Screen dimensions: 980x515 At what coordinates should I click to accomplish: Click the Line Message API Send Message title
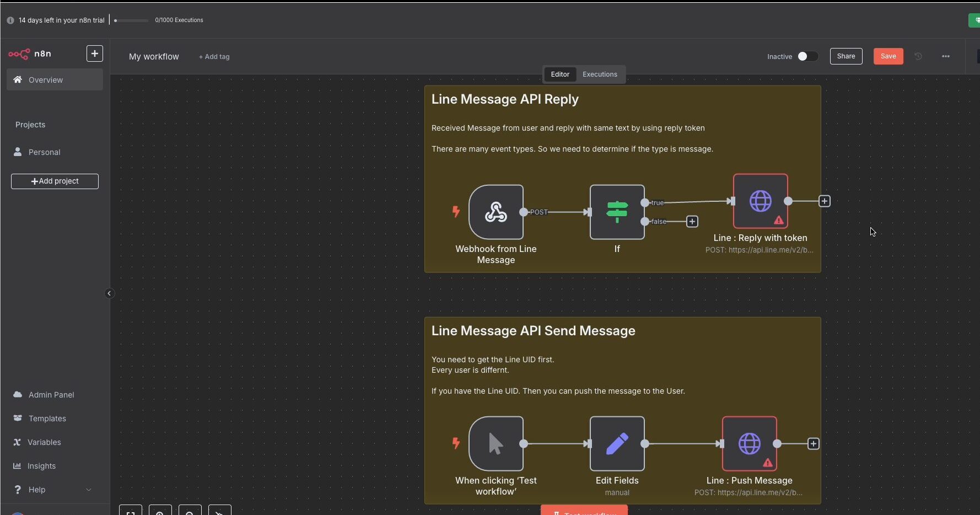(533, 331)
